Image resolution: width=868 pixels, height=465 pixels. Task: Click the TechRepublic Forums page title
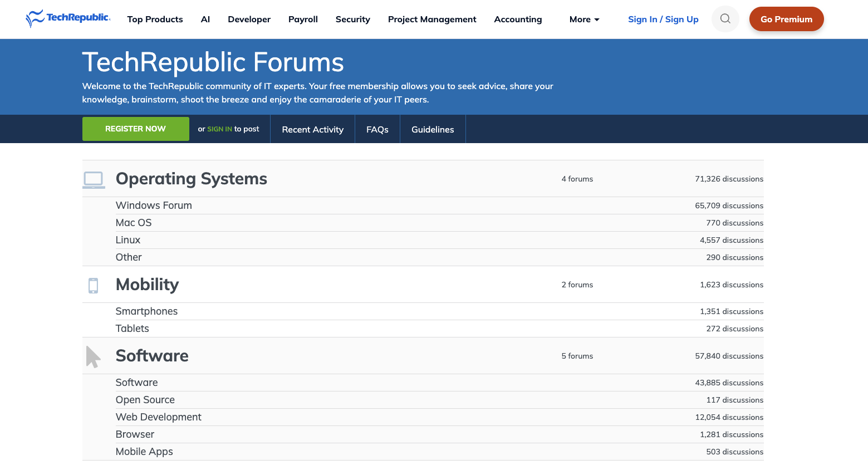pos(213,62)
